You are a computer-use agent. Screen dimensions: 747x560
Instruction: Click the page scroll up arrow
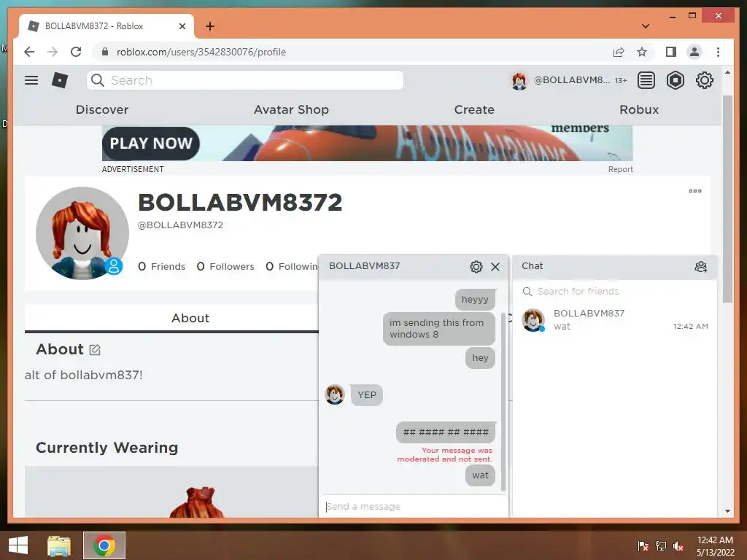727,73
